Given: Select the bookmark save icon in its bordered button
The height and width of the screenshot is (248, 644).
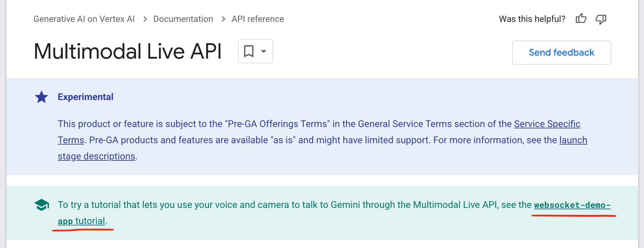Looking at the screenshot, I should (x=249, y=51).
